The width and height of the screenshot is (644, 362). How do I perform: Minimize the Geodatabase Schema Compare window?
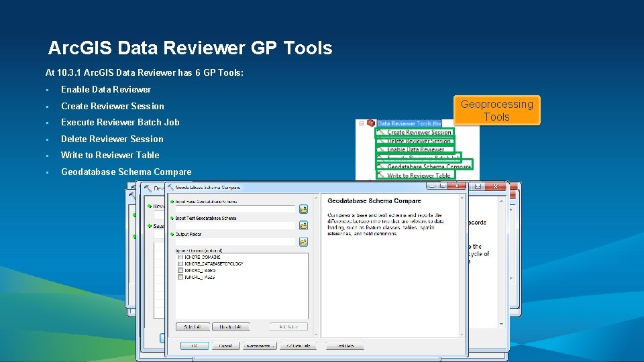coord(431,186)
